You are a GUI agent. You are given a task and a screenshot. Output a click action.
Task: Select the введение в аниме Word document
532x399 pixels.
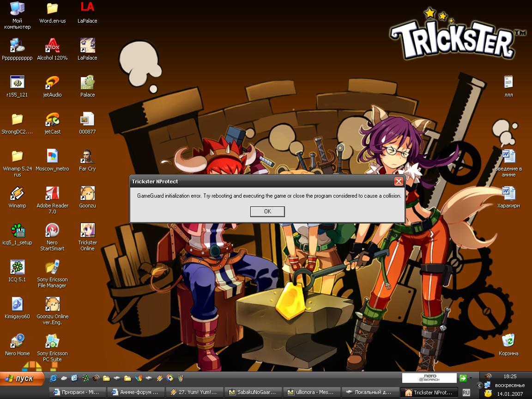pos(508,163)
